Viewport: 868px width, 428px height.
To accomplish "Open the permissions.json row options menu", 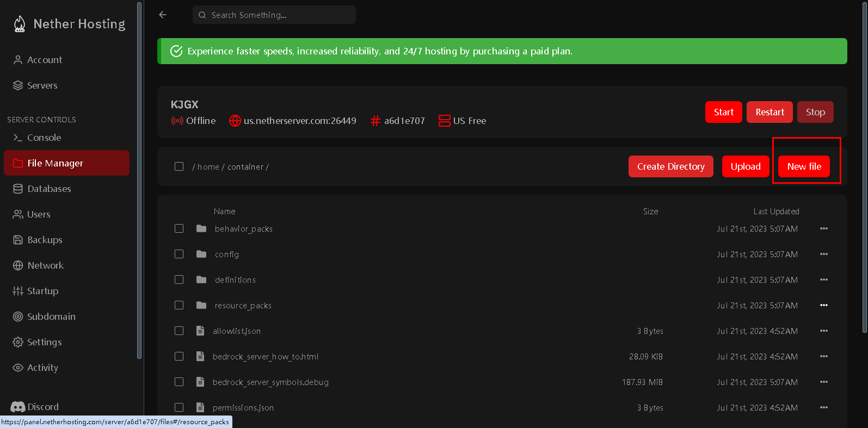I will tap(824, 407).
